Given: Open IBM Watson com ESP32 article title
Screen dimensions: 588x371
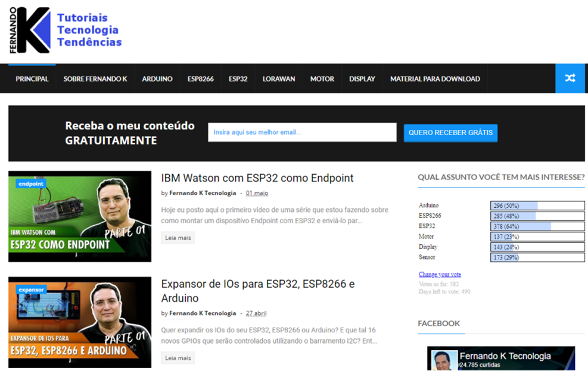Looking at the screenshot, I should pyautogui.click(x=257, y=178).
